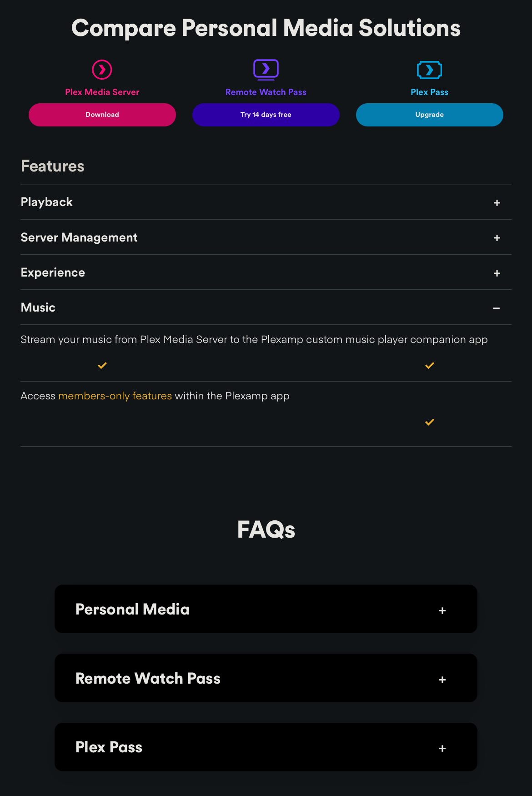Click plus icon on Remote Watch Pass FAQ
The height and width of the screenshot is (796, 532).
click(442, 680)
